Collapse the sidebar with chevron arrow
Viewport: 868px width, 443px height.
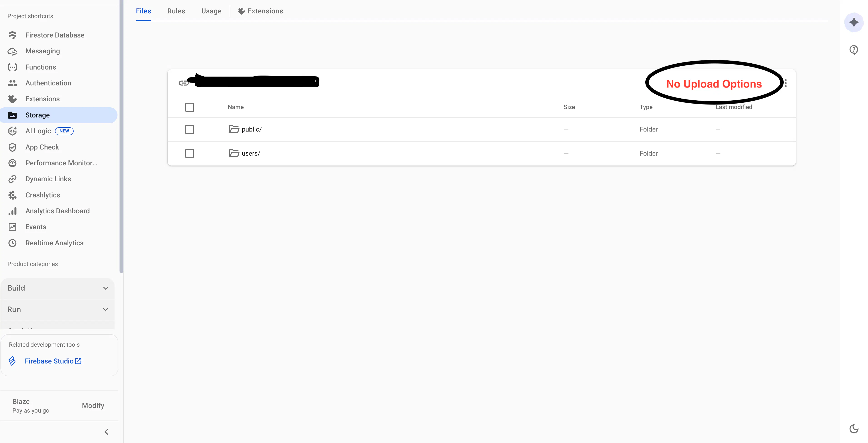point(106,432)
